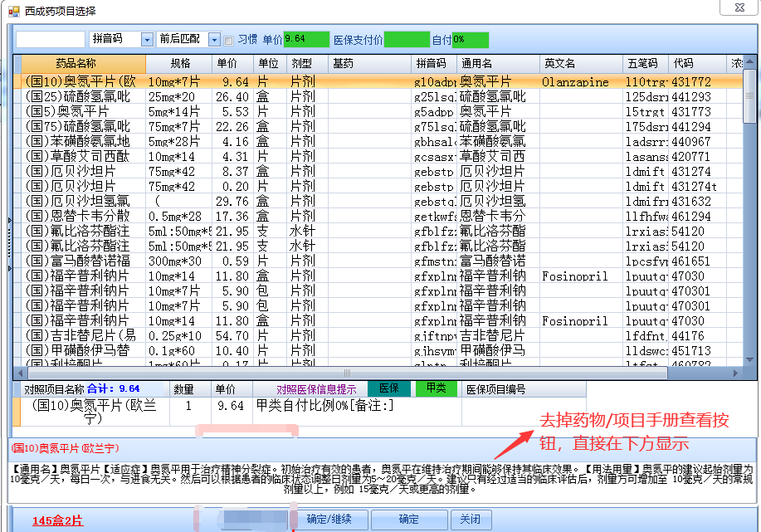The height and width of the screenshot is (532, 761).
Task: Click the lower left-edge panel expander arrow
Action: click(10, 268)
